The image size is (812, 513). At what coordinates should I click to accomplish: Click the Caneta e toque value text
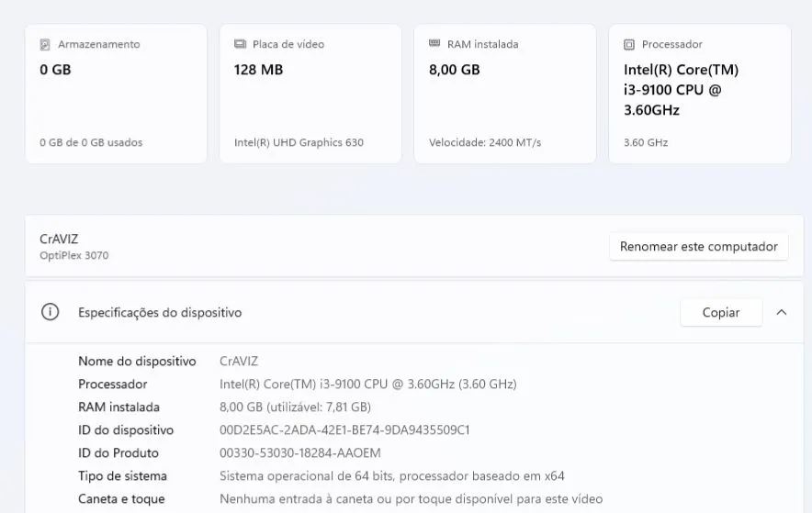[x=411, y=499]
